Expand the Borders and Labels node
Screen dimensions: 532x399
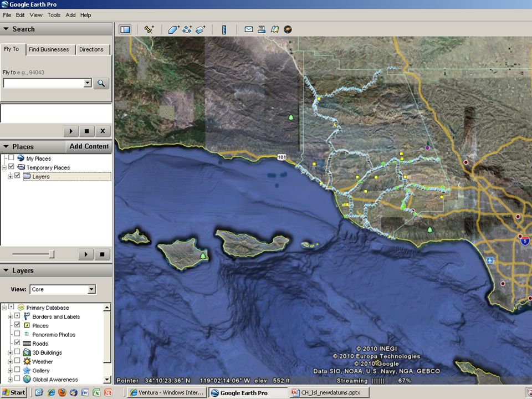(10, 317)
